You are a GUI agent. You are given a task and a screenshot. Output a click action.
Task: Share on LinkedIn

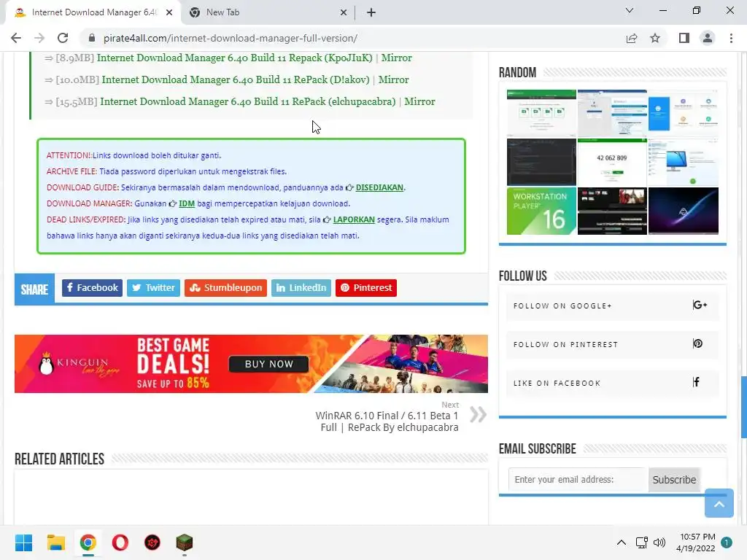(x=301, y=287)
